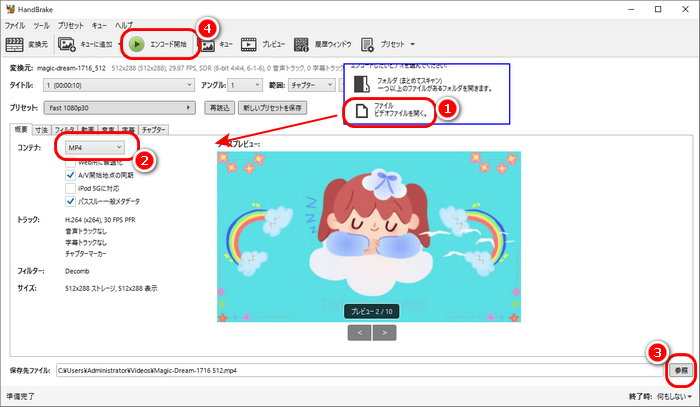Click the magic-dream-1716_512 source name
700x407 pixels.
pyautogui.click(x=71, y=68)
